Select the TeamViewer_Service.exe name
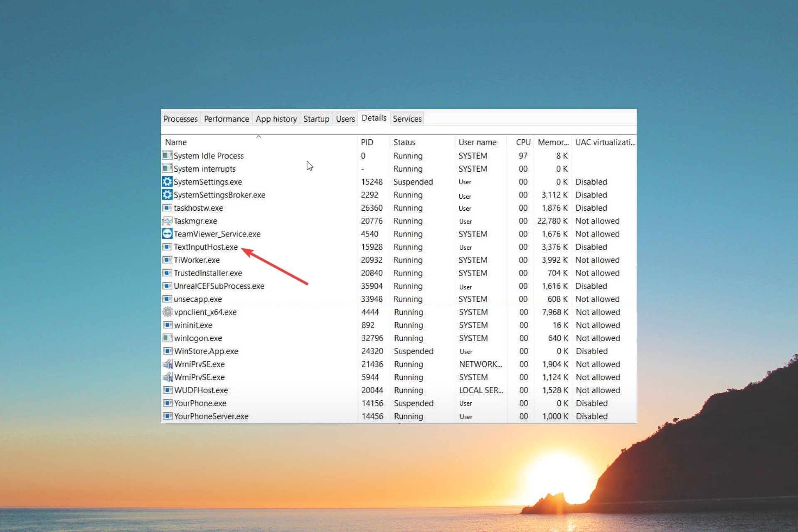Viewport: 798px width, 532px height. click(x=217, y=234)
